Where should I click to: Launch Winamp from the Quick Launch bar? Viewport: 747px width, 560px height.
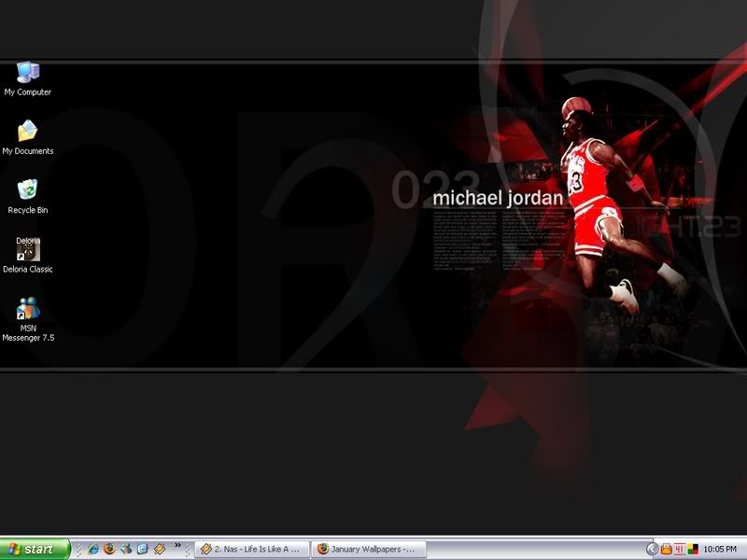pyautogui.click(x=159, y=549)
